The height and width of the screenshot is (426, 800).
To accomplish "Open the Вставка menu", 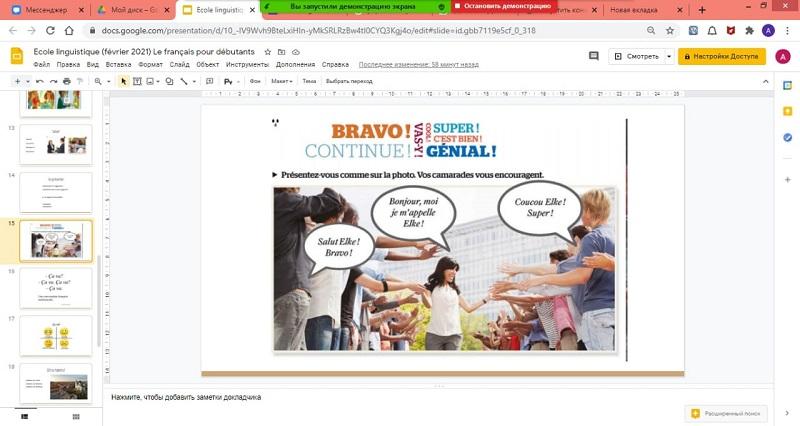I will click(x=119, y=64).
